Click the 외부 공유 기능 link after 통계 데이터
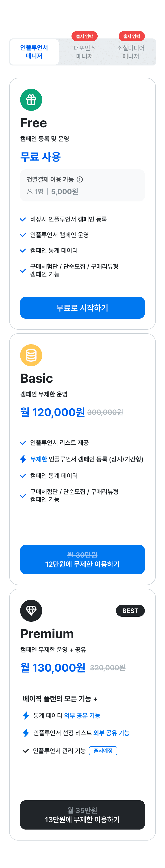The height and width of the screenshot is (868, 165). [x=82, y=715]
